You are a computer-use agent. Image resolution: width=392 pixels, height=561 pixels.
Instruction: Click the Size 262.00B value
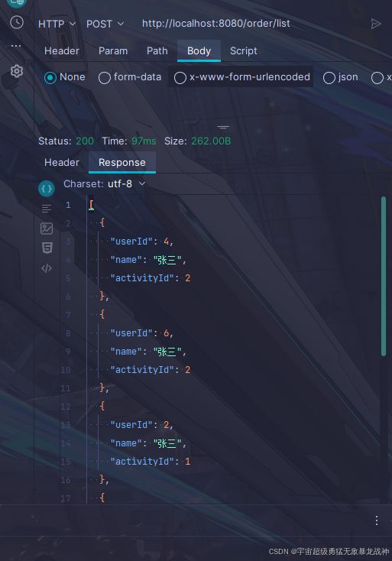point(211,141)
